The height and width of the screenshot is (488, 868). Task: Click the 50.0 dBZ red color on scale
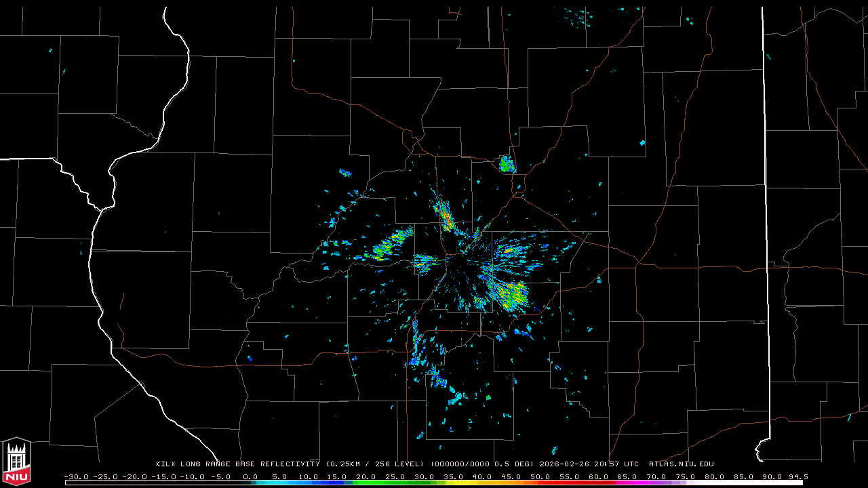pos(540,483)
